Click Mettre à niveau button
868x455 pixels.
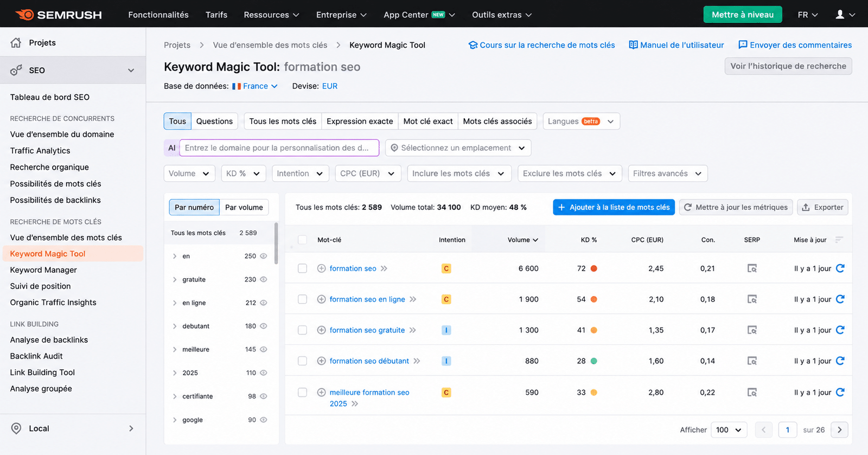tap(743, 15)
